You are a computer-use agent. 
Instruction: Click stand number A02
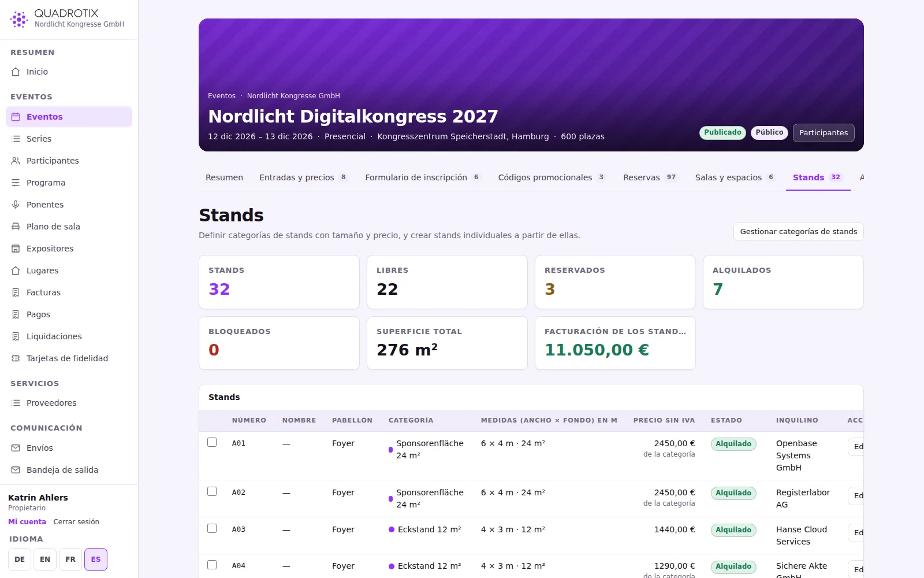[x=239, y=492]
